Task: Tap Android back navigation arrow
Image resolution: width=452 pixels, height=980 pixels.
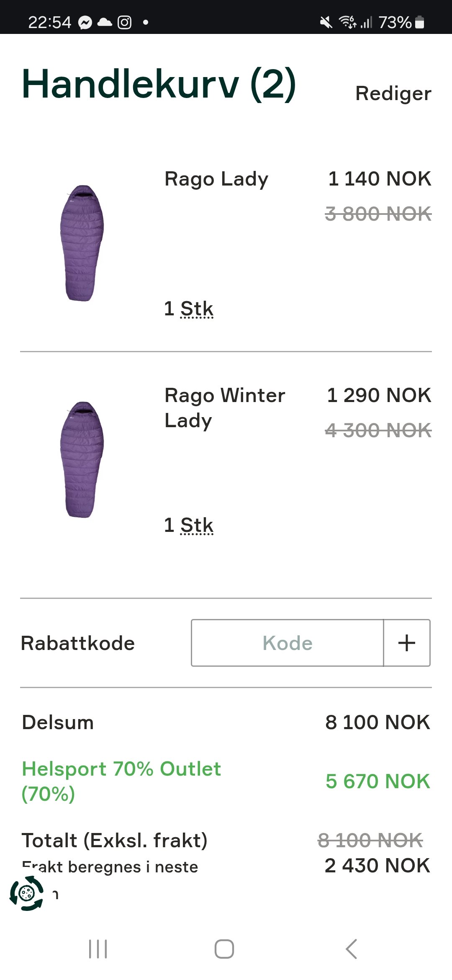Action: 352,949
